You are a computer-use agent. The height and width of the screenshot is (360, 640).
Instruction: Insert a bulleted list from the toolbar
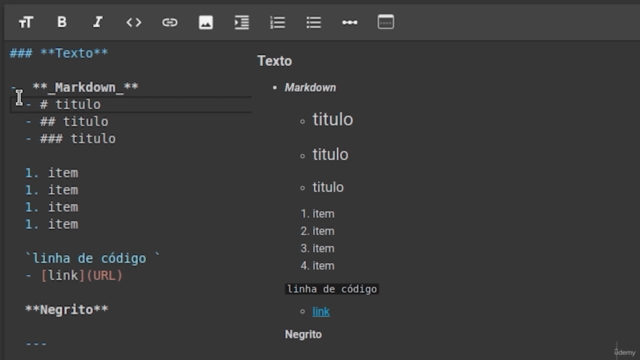pos(313,22)
